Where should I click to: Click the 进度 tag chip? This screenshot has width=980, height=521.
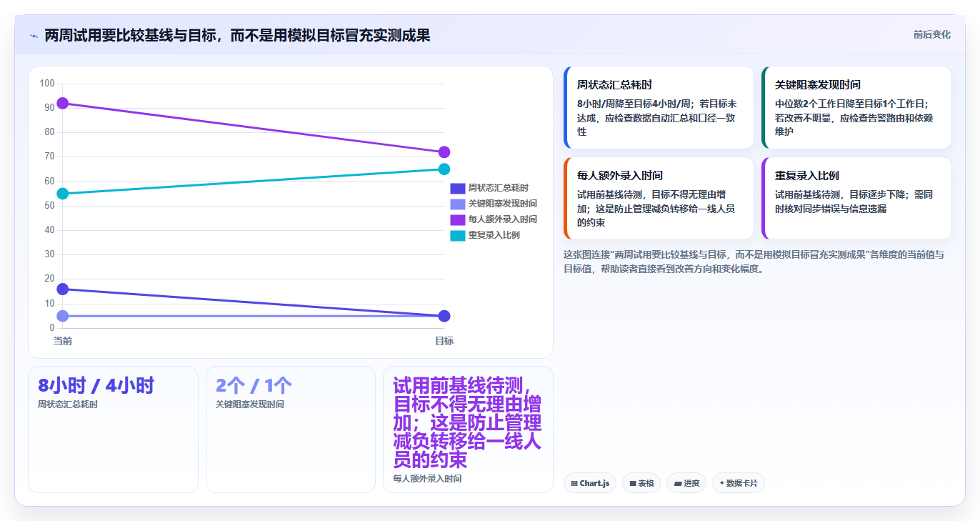[x=686, y=483]
